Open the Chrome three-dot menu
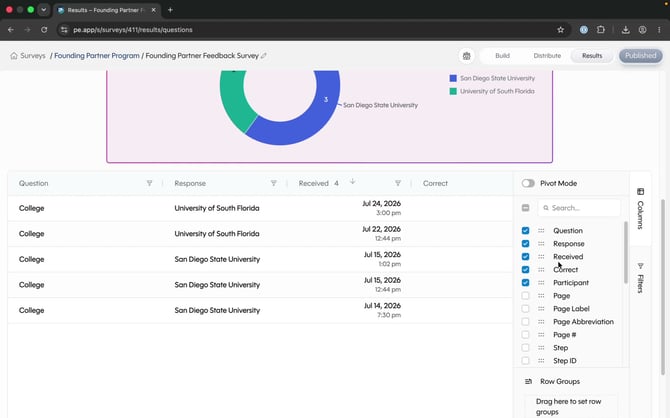Image resolution: width=670 pixels, height=418 pixels. pos(659,30)
